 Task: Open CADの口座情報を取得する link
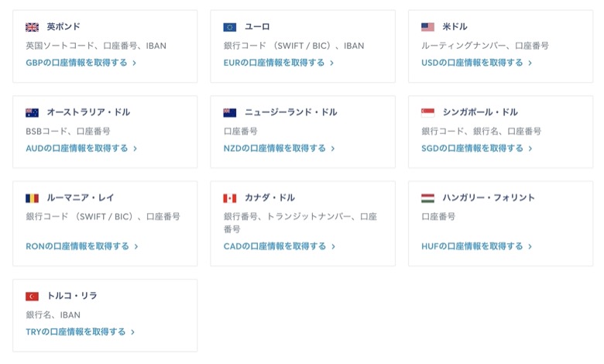point(280,246)
